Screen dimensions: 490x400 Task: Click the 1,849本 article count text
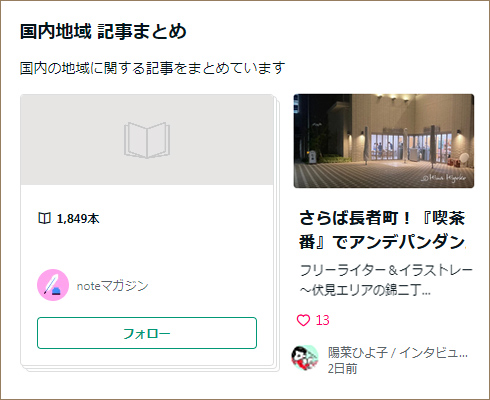pos(78,219)
